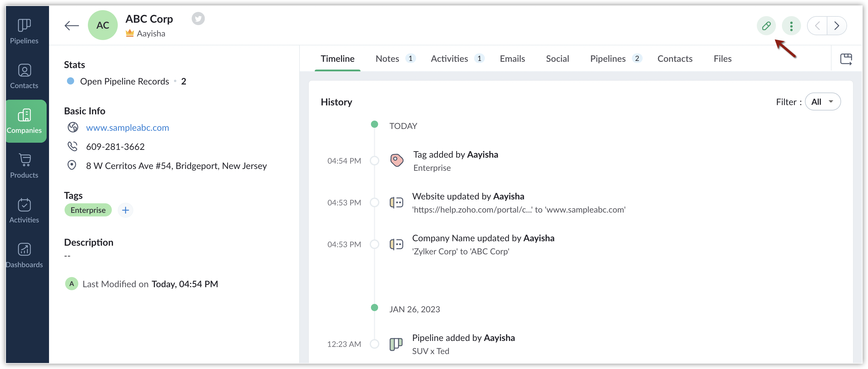
Task: Click the add tag plus icon
Action: (x=125, y=210)
